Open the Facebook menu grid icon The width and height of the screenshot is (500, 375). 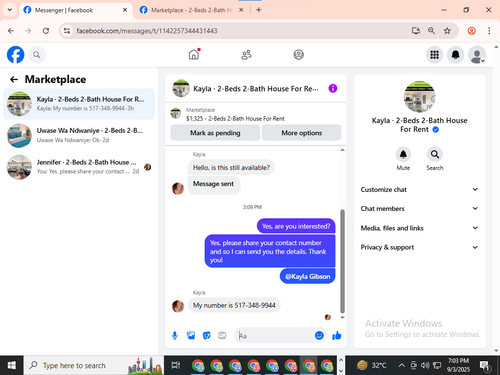click(434, 55)
